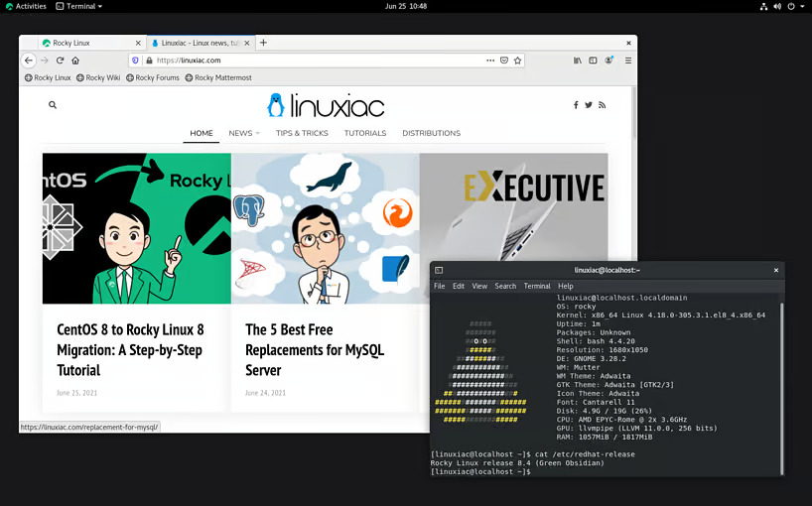Open terminal File menu
This screenshot has height=506, width=812.
(439, 286)
